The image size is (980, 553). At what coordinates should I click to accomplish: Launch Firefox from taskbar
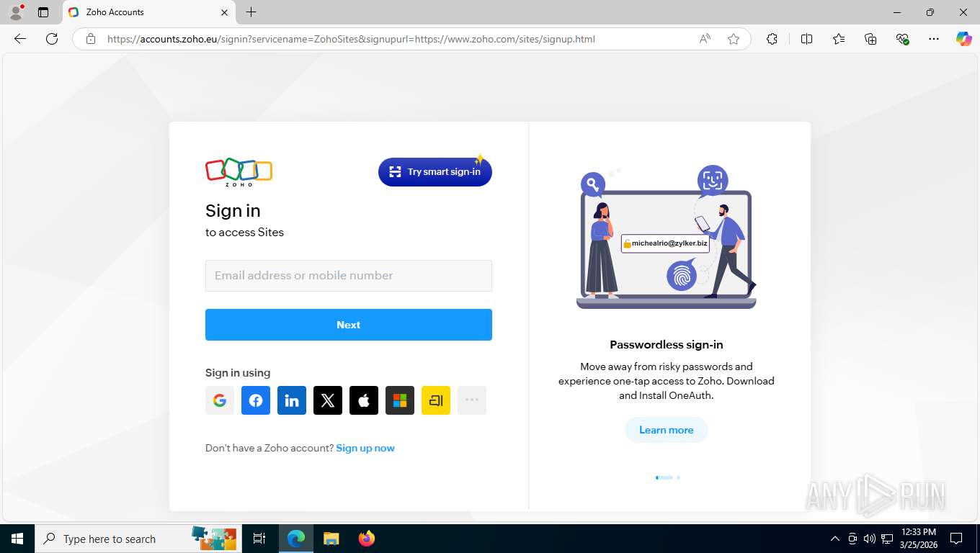367,539
